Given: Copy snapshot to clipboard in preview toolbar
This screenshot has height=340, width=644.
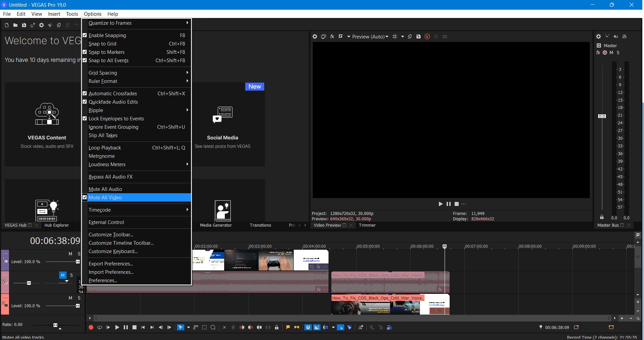Looking at the screenshot, I should pyautogui.click(x=410, y=36).
